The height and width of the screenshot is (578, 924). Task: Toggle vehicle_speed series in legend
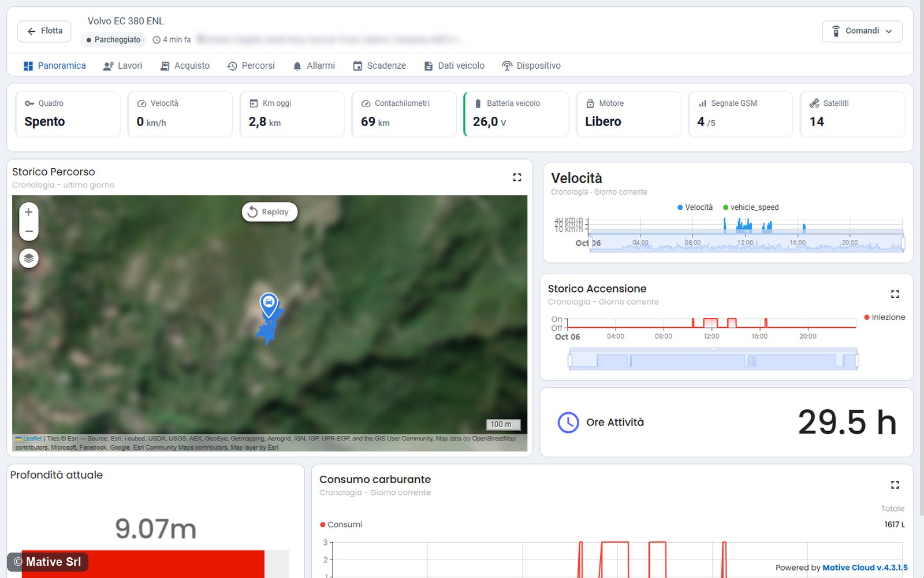(751, 208)
